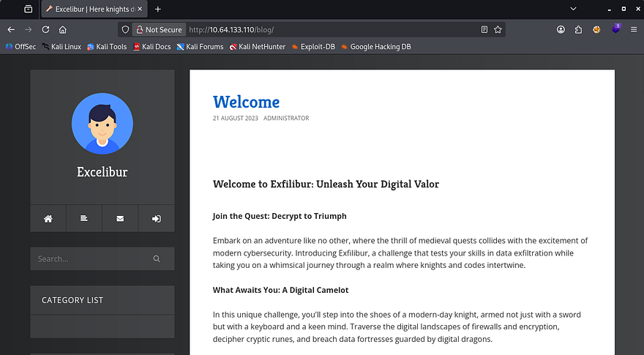Click the Excelibur user avatar image
644x355 pixels.
click(102, 124)
